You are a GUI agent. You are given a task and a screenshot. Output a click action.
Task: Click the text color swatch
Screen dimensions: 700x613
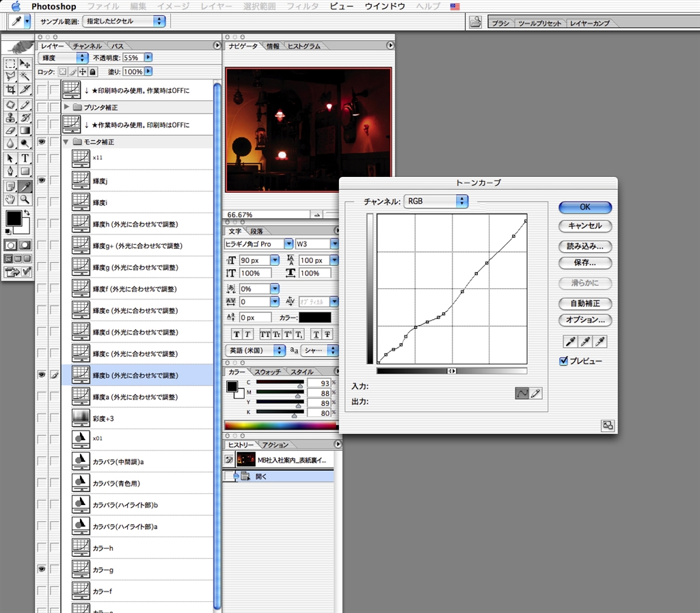[x=314, y=318]
